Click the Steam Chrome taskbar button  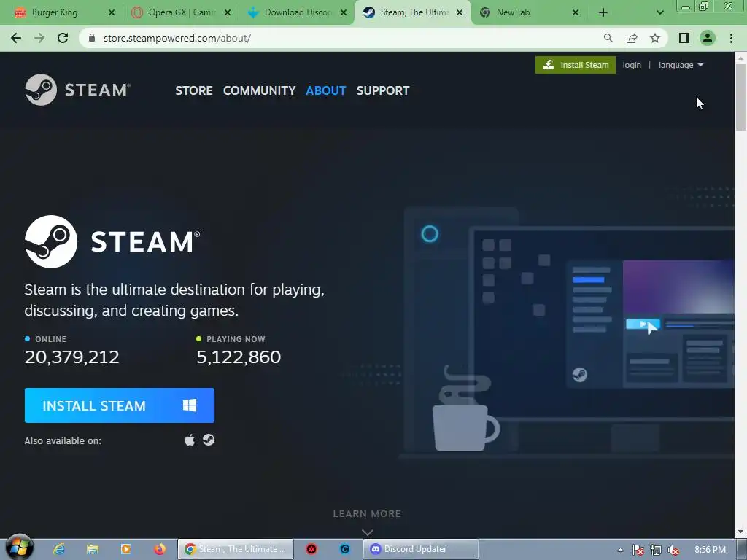tap(236, 549)
